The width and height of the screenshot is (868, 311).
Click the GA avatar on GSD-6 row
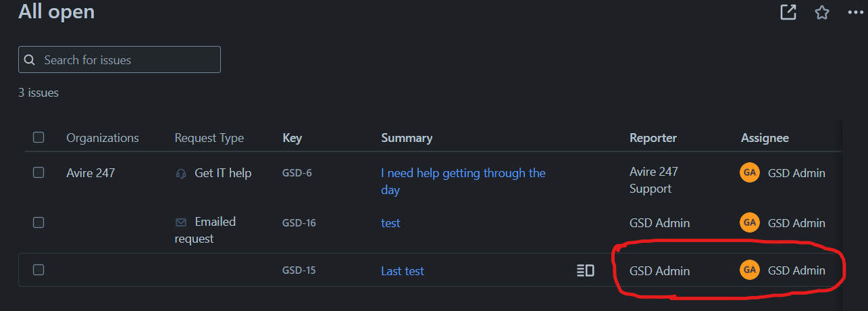pyautogui.click(x=750, y=172)
